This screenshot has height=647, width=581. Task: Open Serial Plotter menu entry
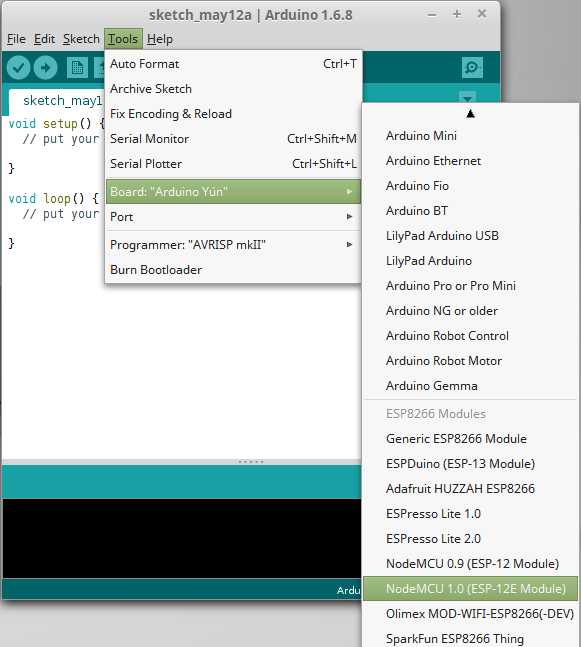pyautogui.click(x=233, y=164)
